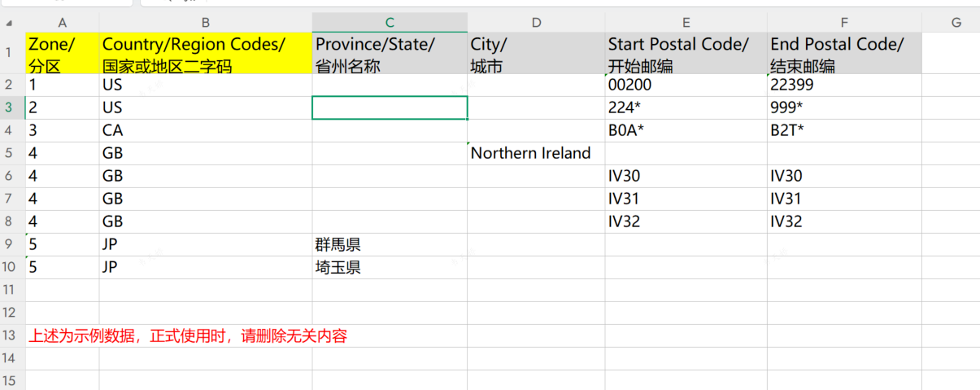The height and width of the screenshot is (390, 980).
Task: Select the CA country code cell
Action: (x=205, y=130)
